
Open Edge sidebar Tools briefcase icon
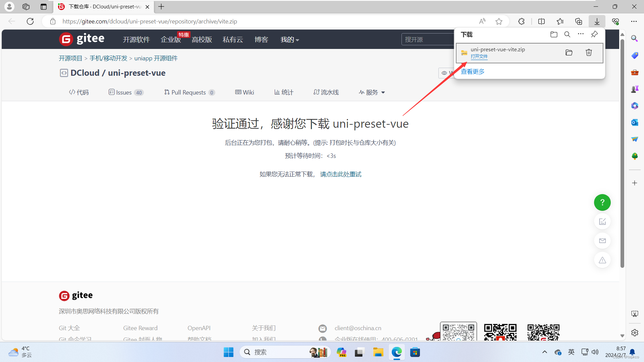point(635,72)
